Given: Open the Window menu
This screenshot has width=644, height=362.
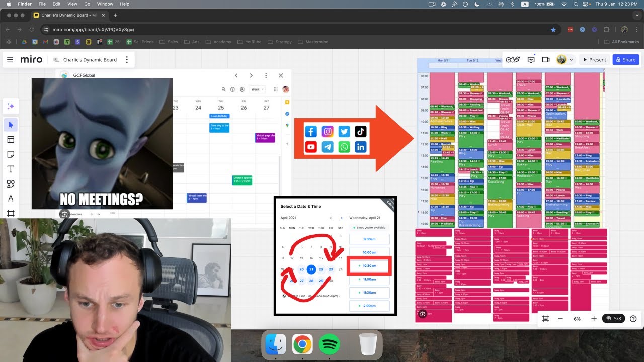Looking at the screenshot, I should 105,4.
